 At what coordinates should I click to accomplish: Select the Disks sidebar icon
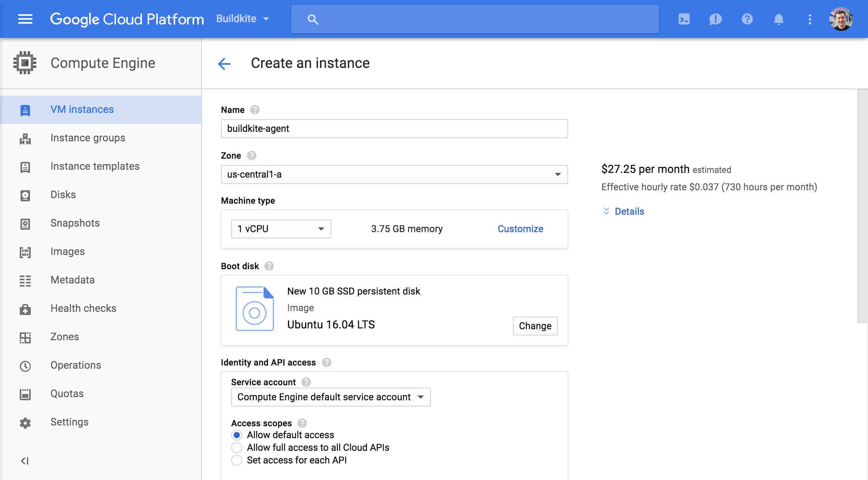click(25, 195)
